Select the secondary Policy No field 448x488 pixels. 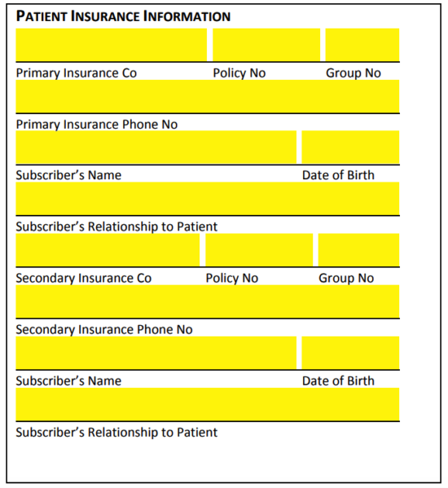[259, 250]
